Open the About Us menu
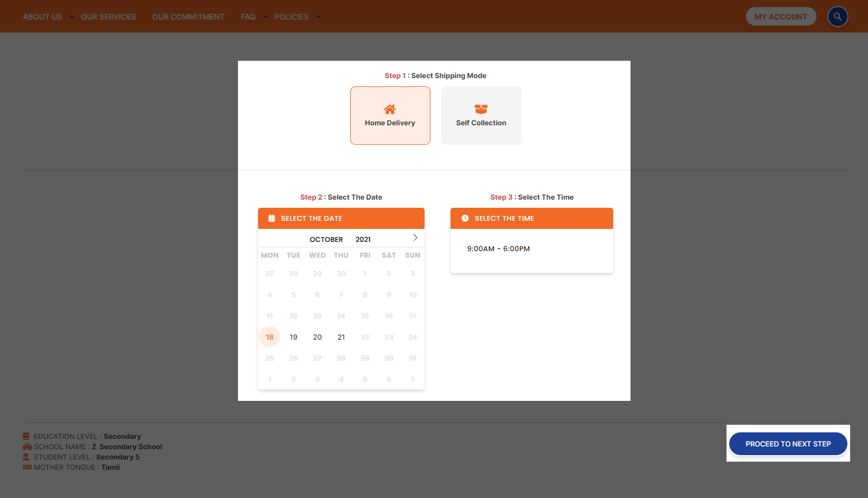Image resolution: width=868 pixels, height=498 pixels. tap(42, 17)
